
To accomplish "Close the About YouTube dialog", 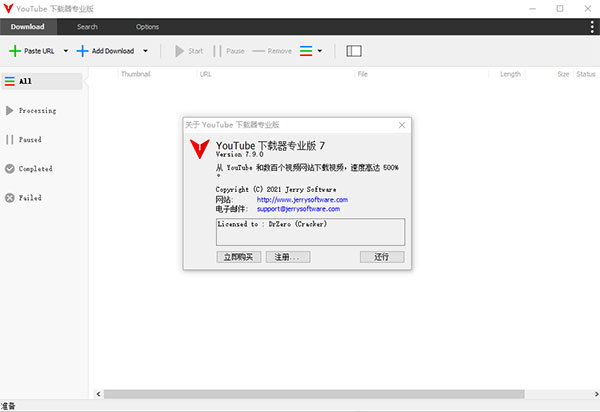I will click(402, 125).
